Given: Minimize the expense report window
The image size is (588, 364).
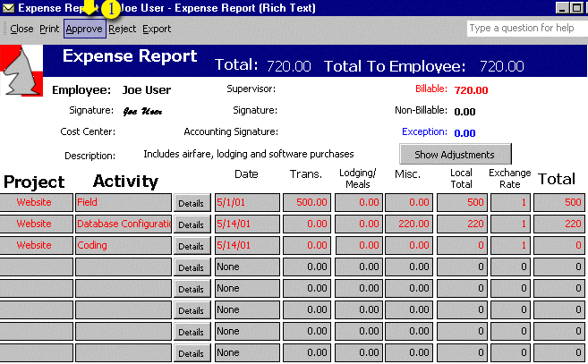Looking at the screenshot, I should click(562, 7).
